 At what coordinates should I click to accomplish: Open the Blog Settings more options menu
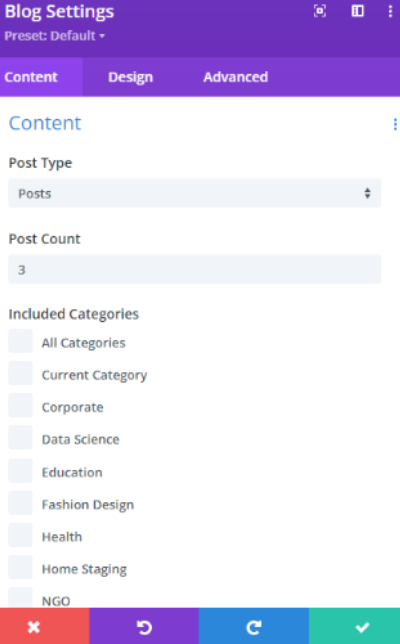390,11
